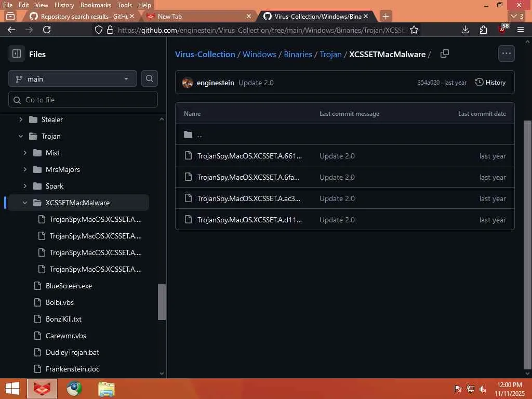Open the three-dot more options button
This screenshot has width=532, height=399.
pos(506,54)
